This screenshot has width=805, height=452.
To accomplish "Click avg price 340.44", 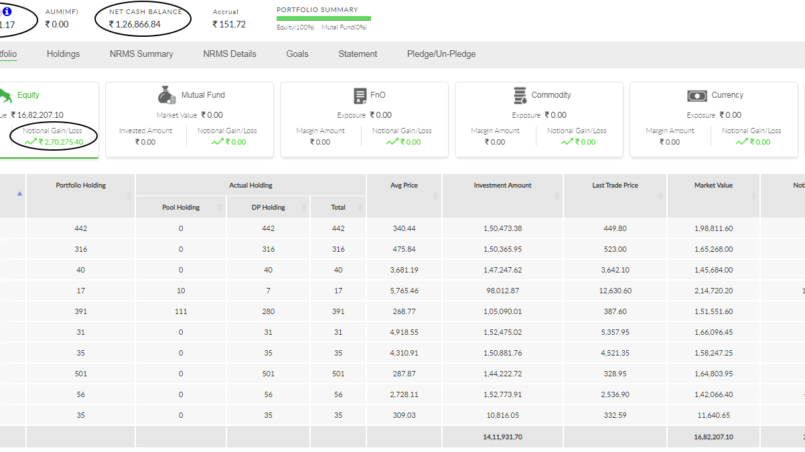I will [x=404, y=228].
